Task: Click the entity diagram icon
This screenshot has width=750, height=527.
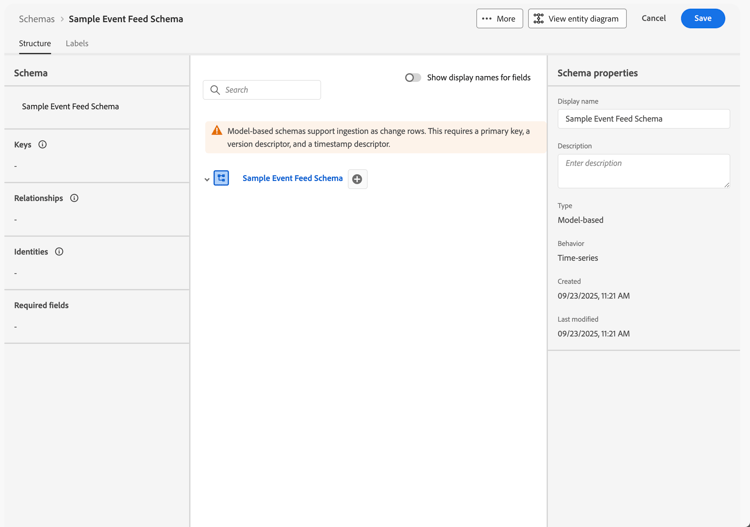Action: click(539, 19)
